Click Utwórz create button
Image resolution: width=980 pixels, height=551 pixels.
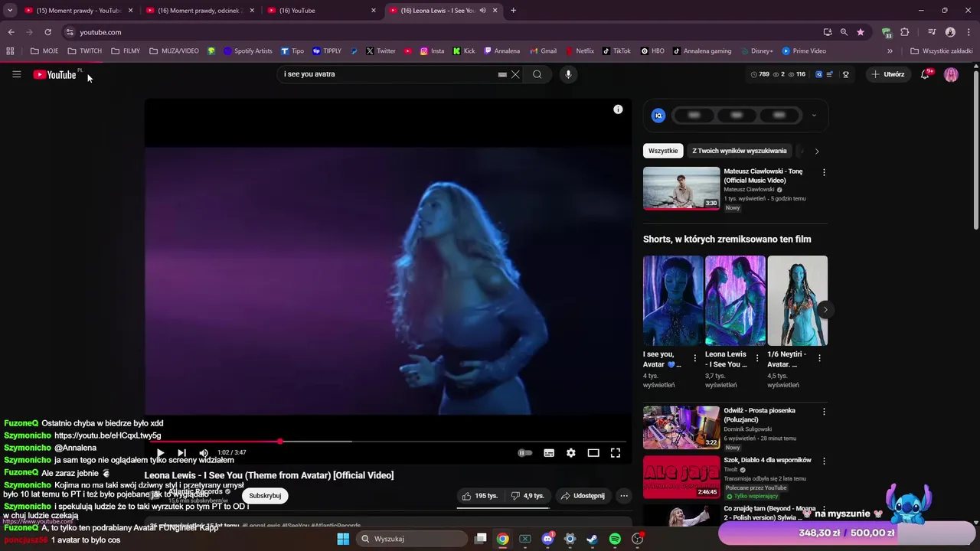pyautogui.click(x=888, y=74)
